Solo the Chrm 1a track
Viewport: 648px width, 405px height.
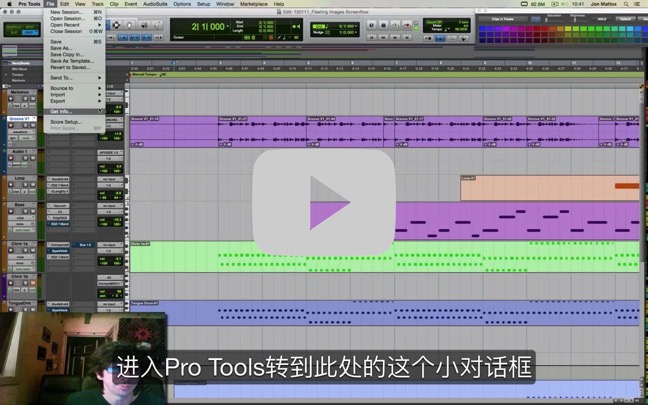25,251
